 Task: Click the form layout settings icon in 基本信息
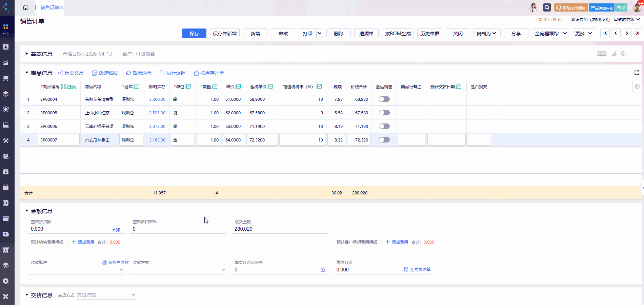pyautogui.click(x=614, y=54)
